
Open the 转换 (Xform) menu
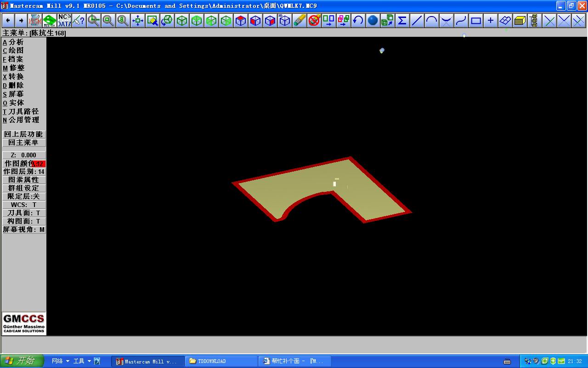click(x=13, y=77)
